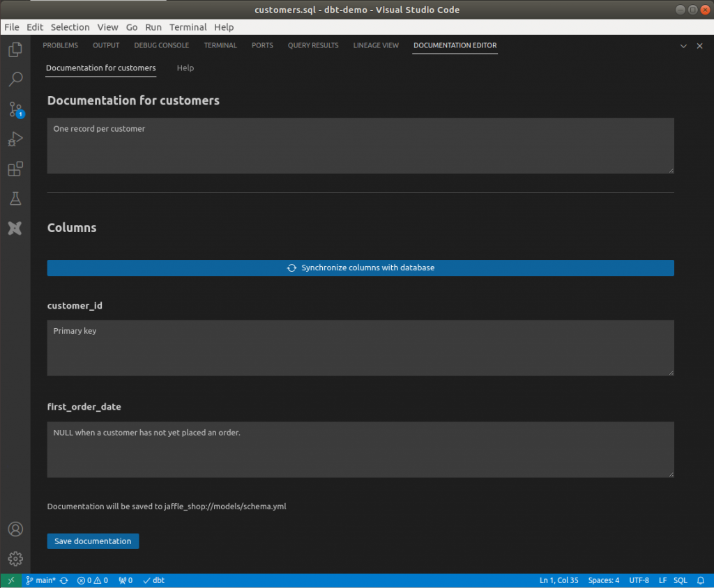Open the DEBUG CONSOLE tab

coord(161,45)
